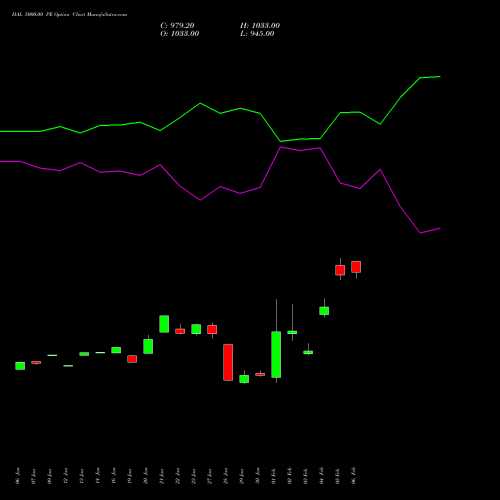Click the 21 Jan date label
500x500 pixels.
point(162,476)
